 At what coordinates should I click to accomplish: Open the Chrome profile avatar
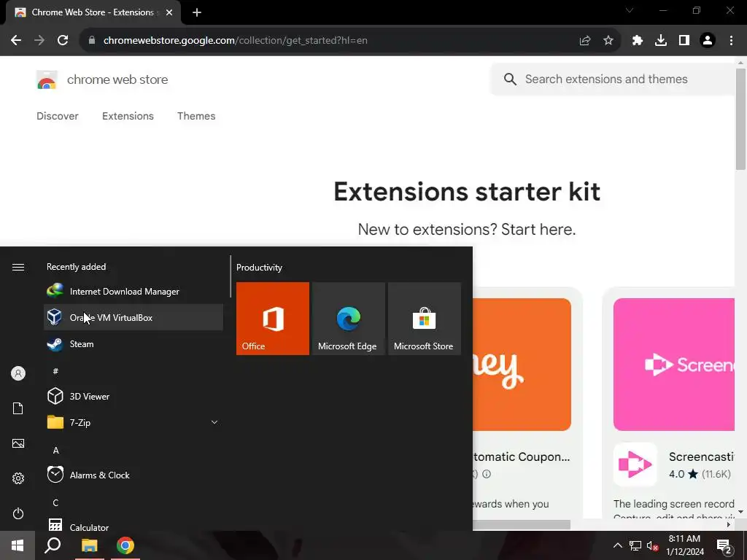click(708, 41)
